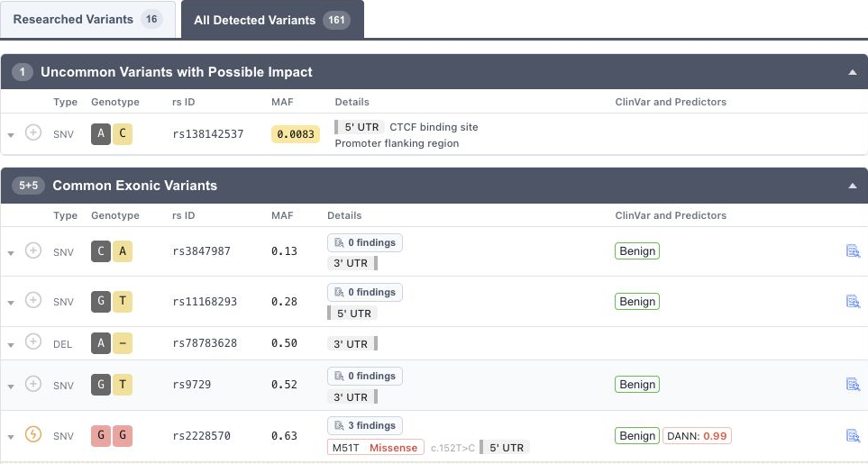Click A allele chip for rs138142537

(x=101, y=133)
